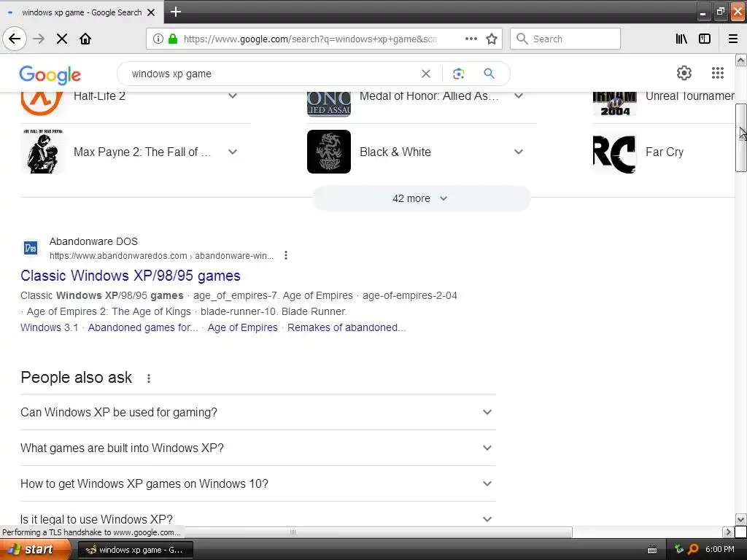Click the Firefox address bar URL
This screenshot has width=747, height=560.
(309, 39)
